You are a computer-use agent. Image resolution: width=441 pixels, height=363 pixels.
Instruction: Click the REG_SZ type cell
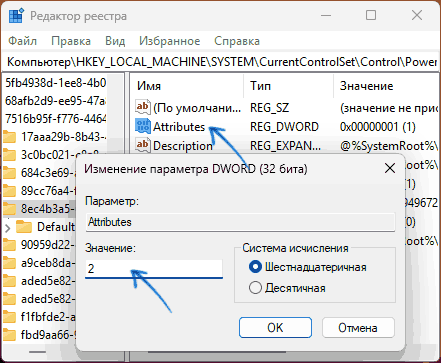point(270,108)
